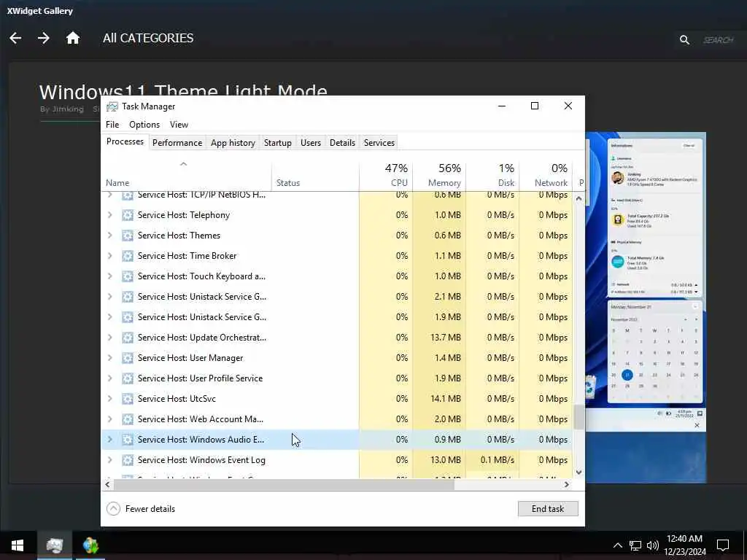Sort processes by Network column
This screenshot has width=747, height=560.
(x=546, y=175)
